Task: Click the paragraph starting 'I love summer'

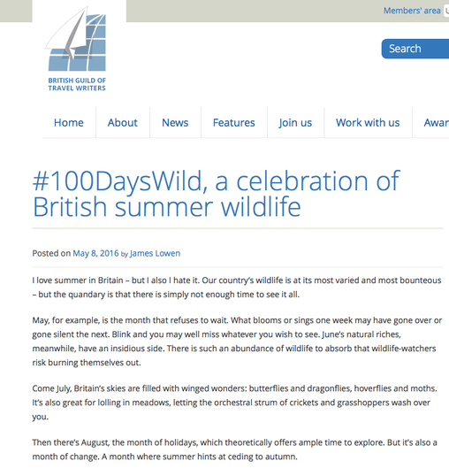Action: 237,288
